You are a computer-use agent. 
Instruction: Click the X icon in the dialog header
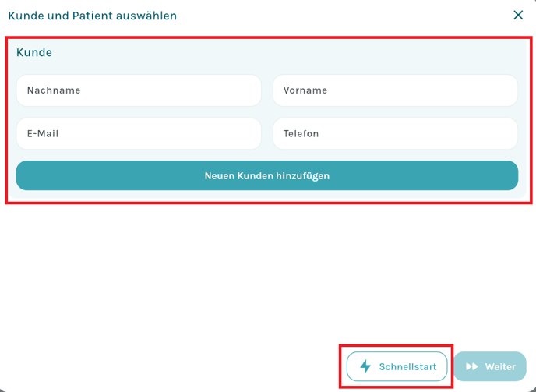(518, 15)
